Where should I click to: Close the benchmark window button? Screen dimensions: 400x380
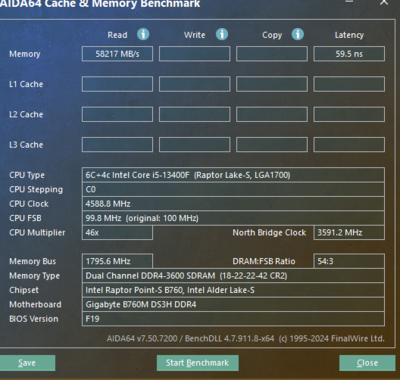coord(367,363)
